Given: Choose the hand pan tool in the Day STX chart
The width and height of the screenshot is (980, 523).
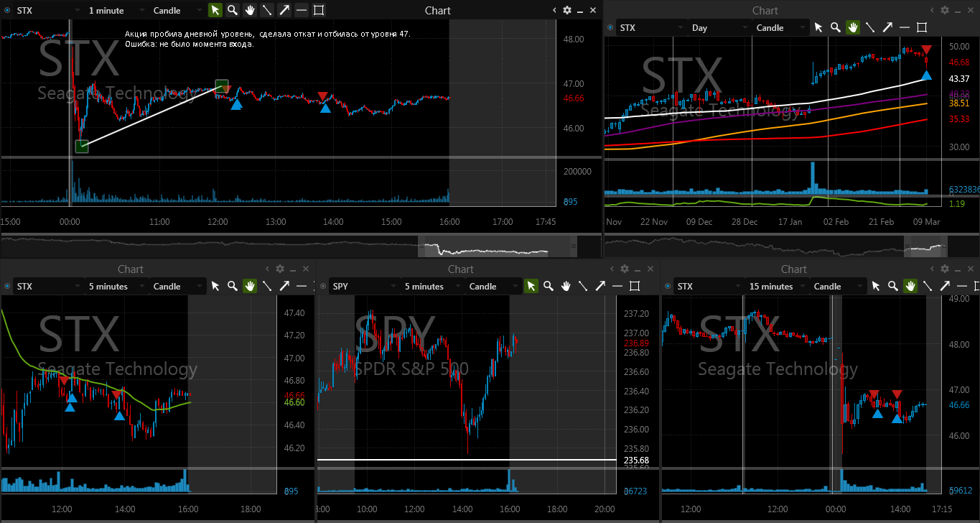Looking at the screenshot, I should pyautogui.click(x=853, y=27).
